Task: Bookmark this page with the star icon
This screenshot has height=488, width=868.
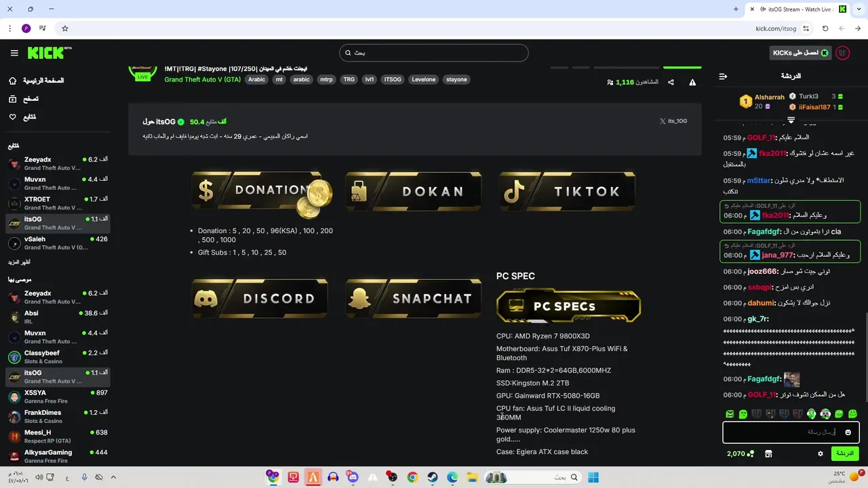Action: [x=65, y=28]
